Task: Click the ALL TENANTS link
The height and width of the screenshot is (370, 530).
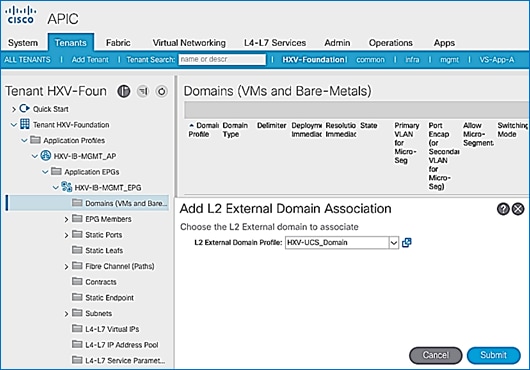Action: click(x=27, y=60)
